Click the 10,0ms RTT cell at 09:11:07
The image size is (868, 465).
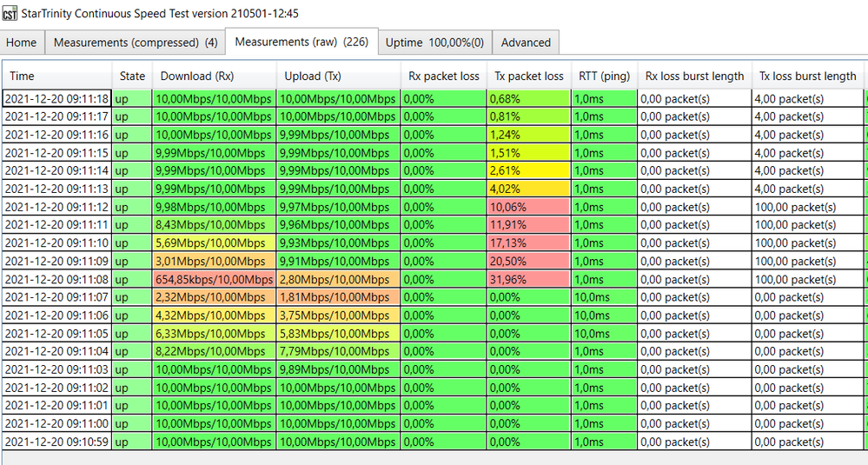tap(605, 297)
